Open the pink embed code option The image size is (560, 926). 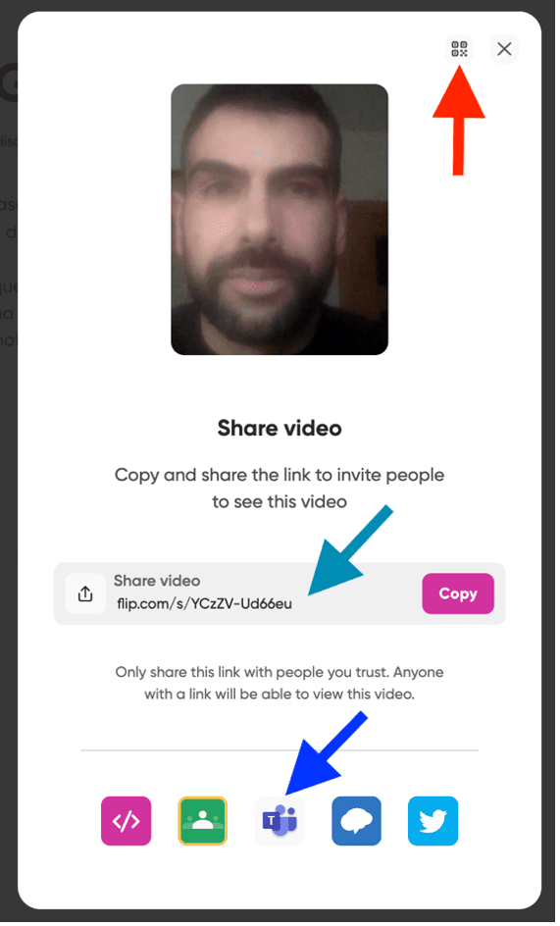click(x=126, y=821)
